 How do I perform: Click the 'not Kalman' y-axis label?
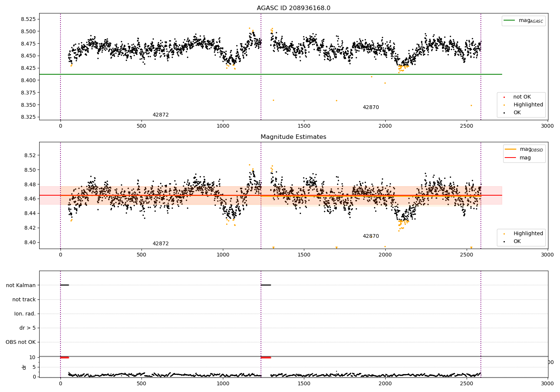point(21,285)
